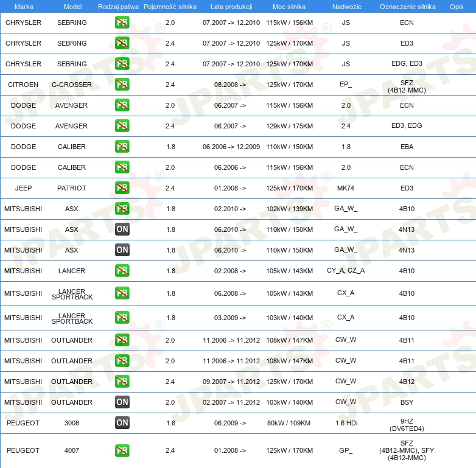
Task: Click the MK74 body code cell
Action: [346, 188]
